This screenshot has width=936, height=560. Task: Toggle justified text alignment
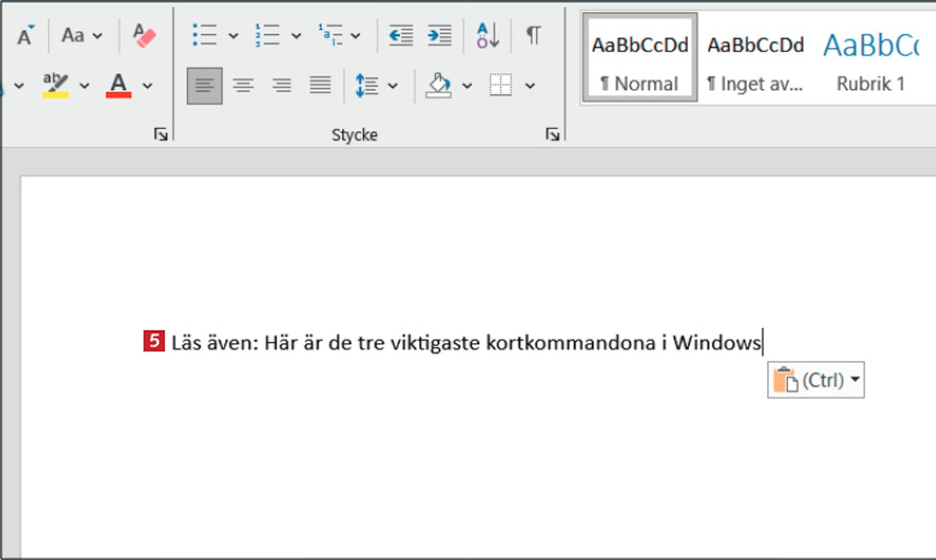(320, 85)
